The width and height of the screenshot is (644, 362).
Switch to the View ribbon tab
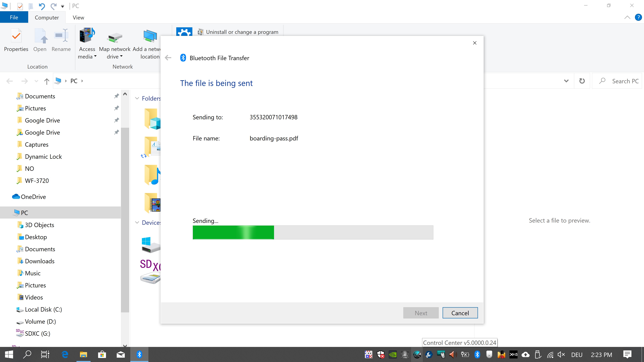[x=78, y=17]
